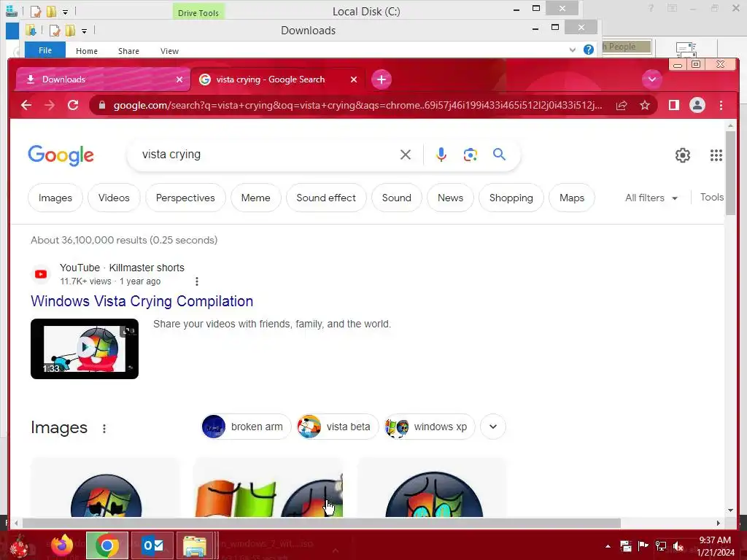Filter results by Maps
The width and height of the screenshot is (747, 560).
pos(572,198)
